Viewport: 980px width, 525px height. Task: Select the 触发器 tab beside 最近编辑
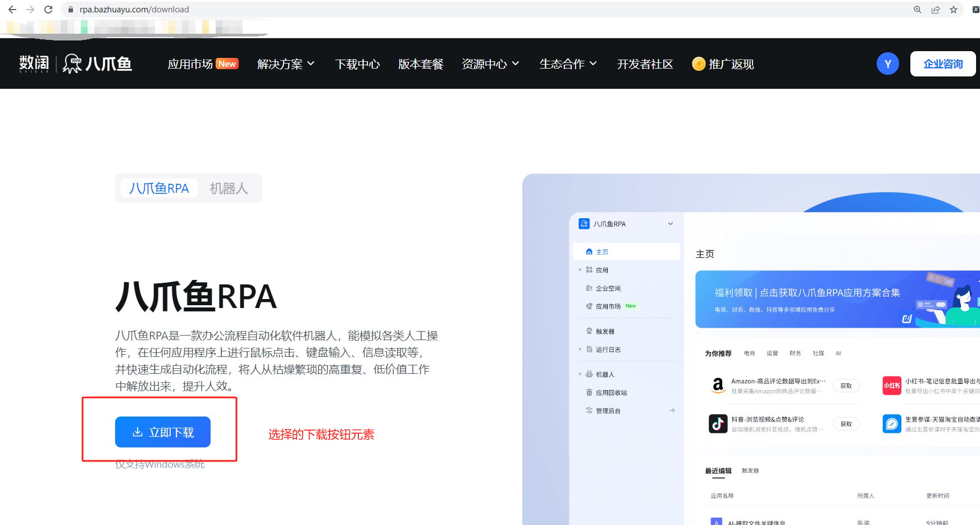click(x=750, y=471)
